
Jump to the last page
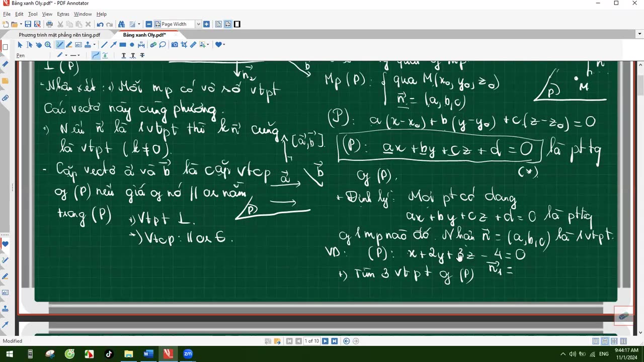(x=335, y=341)
